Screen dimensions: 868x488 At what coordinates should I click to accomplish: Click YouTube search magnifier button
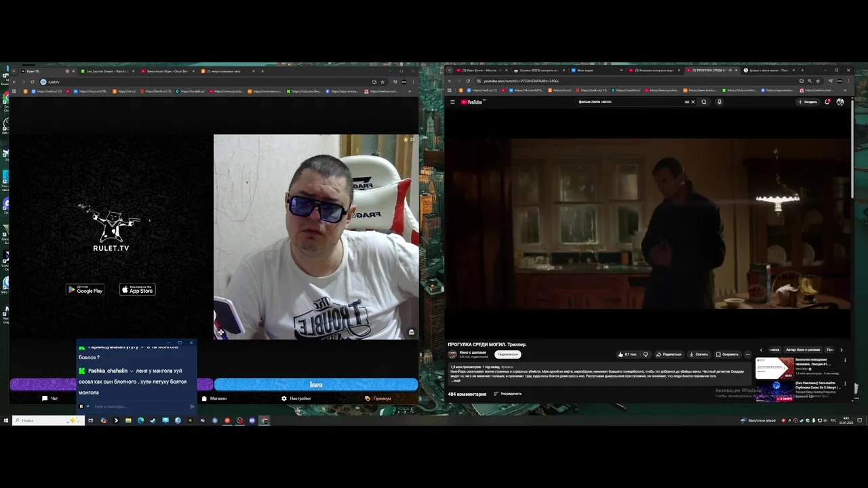pos(704,102)
